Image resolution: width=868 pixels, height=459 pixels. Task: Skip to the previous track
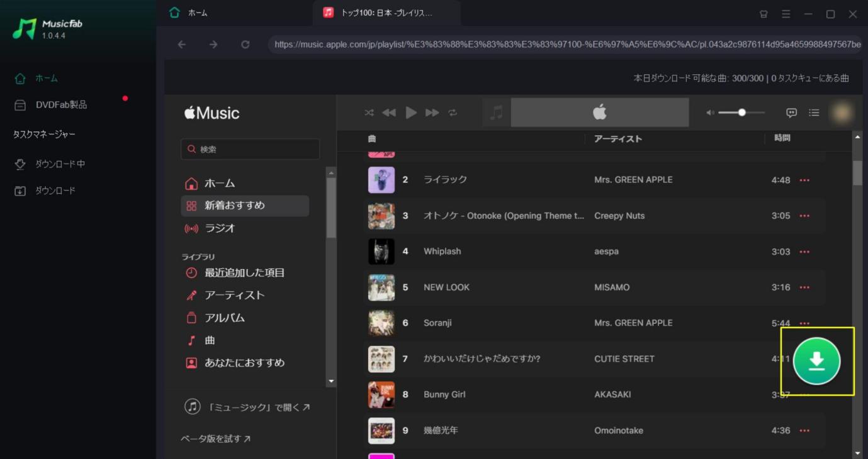pyautogui.click(x=389, y=113)
